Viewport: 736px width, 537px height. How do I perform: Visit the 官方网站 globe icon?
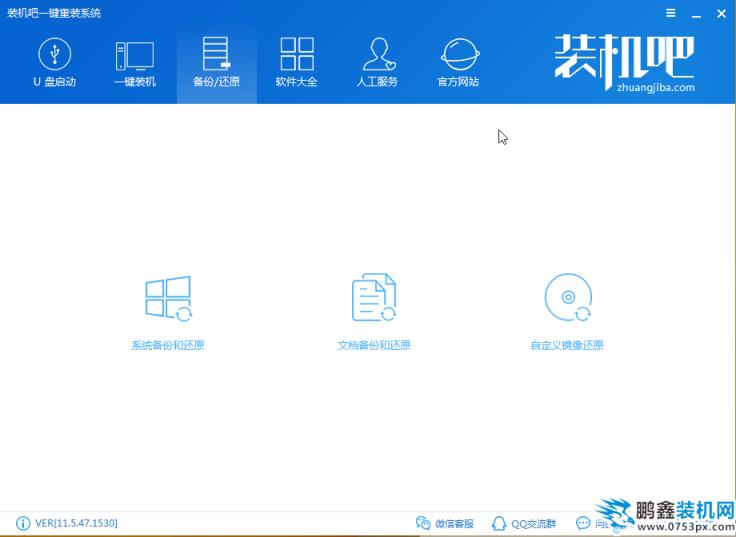(460, 54)
